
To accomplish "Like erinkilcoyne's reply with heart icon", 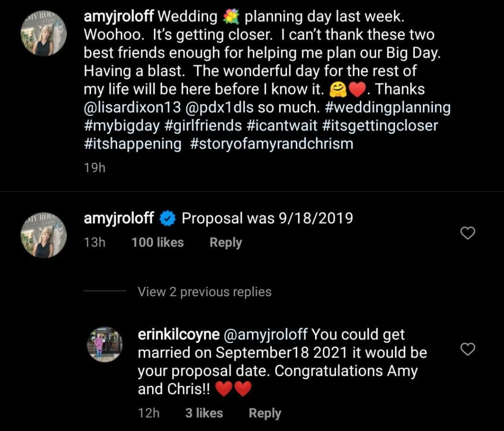I will tap(467, 349).
